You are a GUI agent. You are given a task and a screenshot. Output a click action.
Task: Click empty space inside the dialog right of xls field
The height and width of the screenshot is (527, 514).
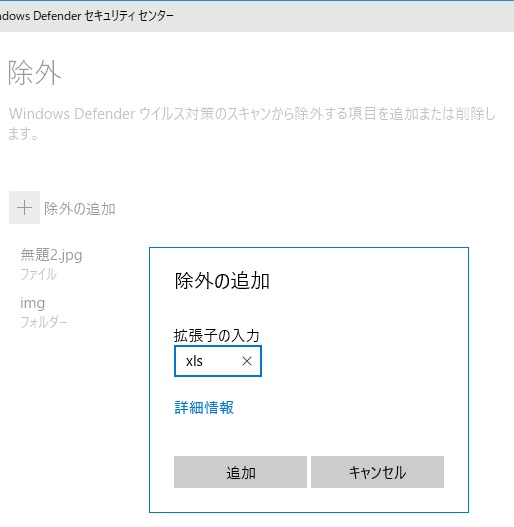[x=363, y=361]
